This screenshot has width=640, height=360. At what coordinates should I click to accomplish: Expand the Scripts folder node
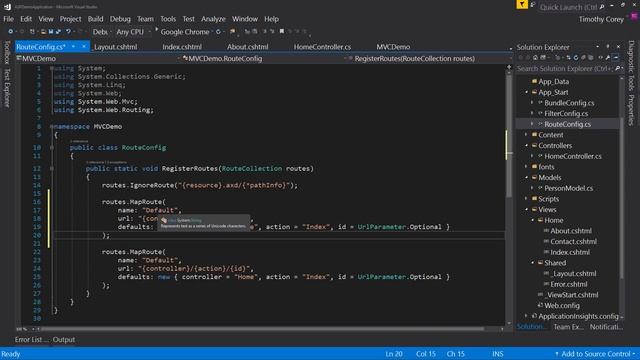coord(527,199)
